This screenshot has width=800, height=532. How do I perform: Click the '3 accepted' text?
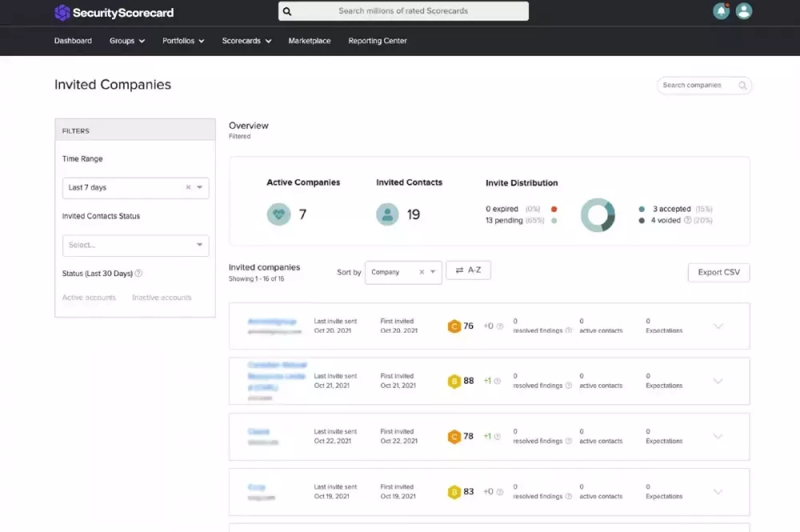tap(671, 209)
